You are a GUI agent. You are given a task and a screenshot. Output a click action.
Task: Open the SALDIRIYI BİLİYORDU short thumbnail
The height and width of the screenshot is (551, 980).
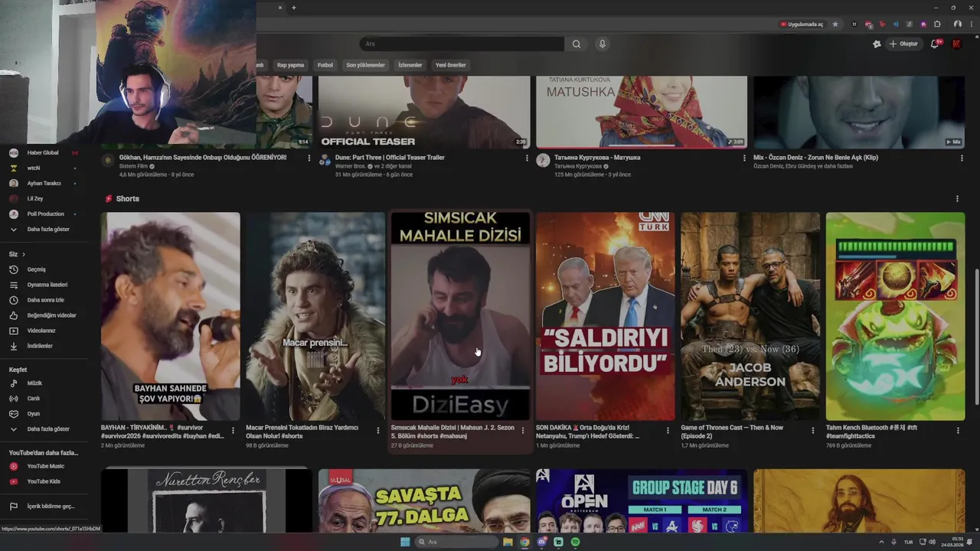pyautogui.click(x=606, y=316)
